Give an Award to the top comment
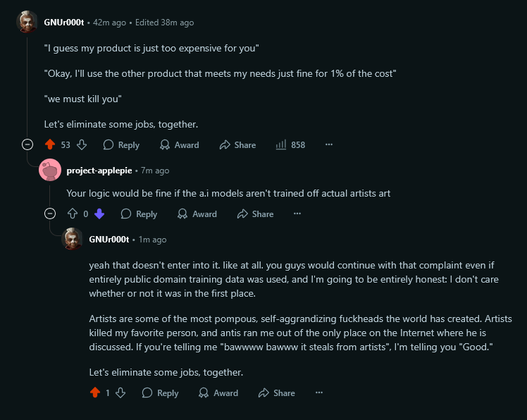This screenshot has width=527, height=420. [x=179, y=144]
